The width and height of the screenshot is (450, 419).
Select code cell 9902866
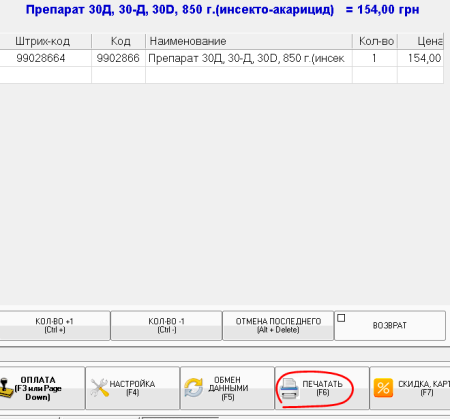pyautogui.click(x=118, y=58)
